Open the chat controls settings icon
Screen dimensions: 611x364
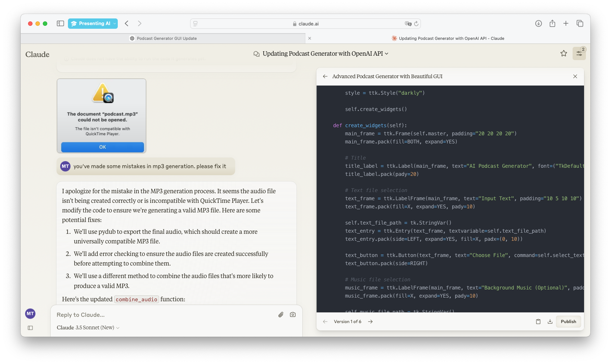coord(579,53)
